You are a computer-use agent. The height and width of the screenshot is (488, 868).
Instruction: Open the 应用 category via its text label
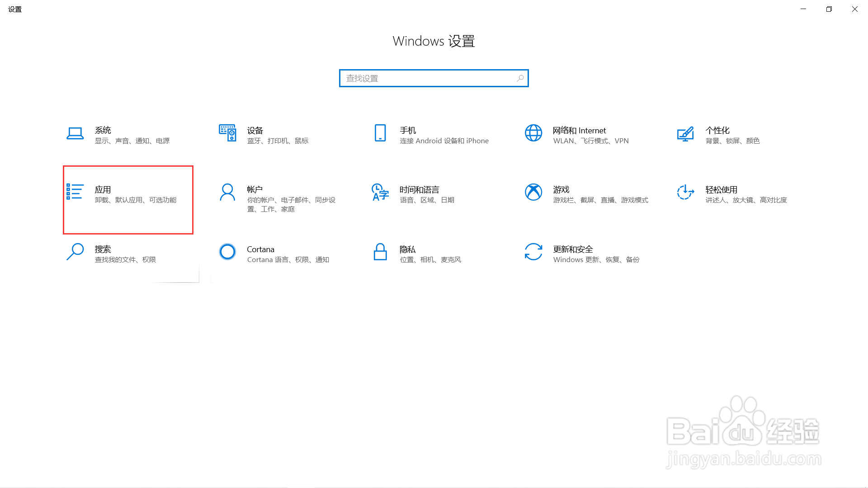(x=103, y=189)
